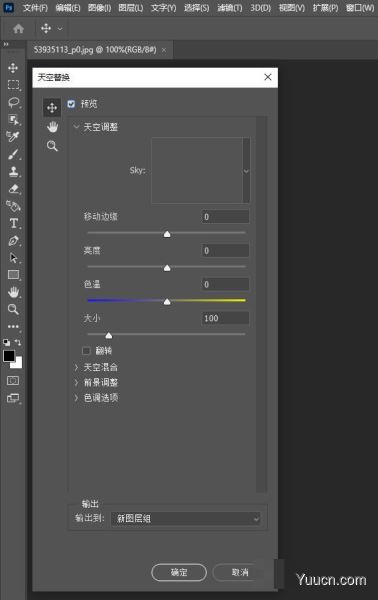Click the 色温 value field
Image resolution: width=378 pixels, height=600 pixels.
225,284
